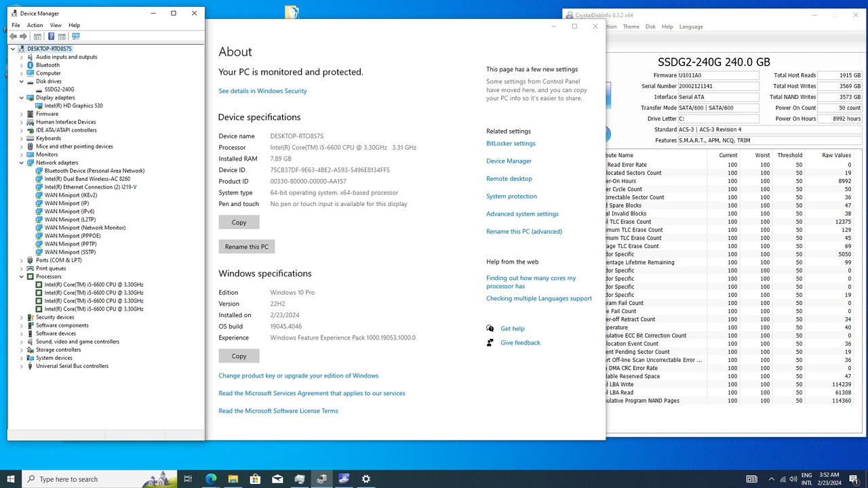Open Task View on the taskbar
The width and height of the screenshot is (868, 488).
click(188, 479)
